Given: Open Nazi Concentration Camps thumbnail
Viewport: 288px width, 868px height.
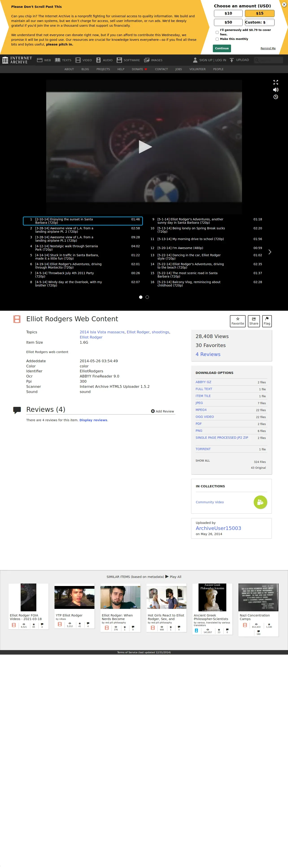Looking at the screenshot, I should click(x=258, y=597).
